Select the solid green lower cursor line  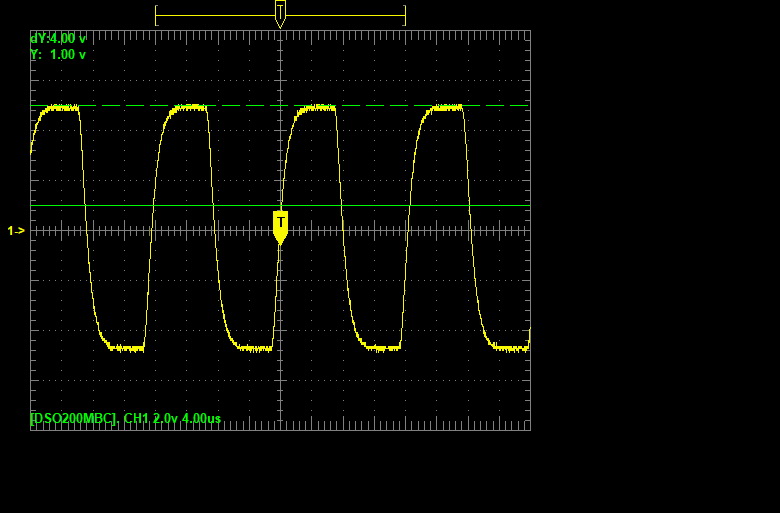pyautogui.click(x=281, y=205)
